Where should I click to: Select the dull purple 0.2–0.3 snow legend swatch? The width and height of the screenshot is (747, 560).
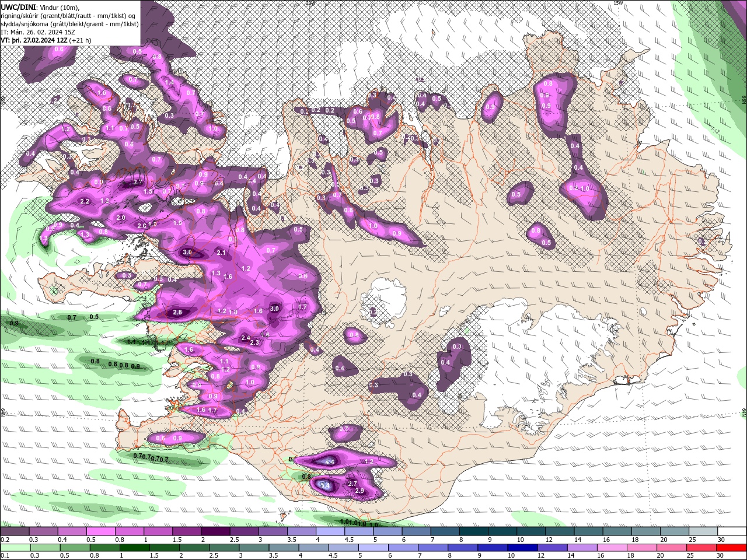[15, 531]
